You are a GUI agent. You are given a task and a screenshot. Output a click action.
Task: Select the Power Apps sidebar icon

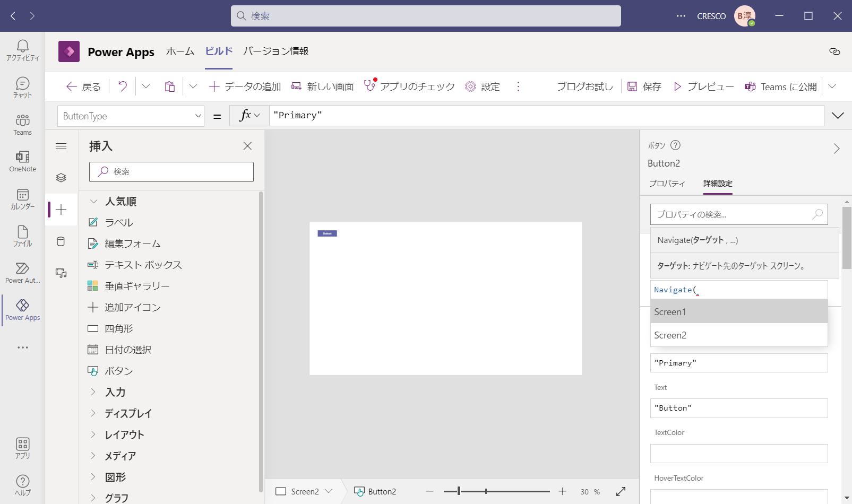pyautogui.click(x=22, y=310)
